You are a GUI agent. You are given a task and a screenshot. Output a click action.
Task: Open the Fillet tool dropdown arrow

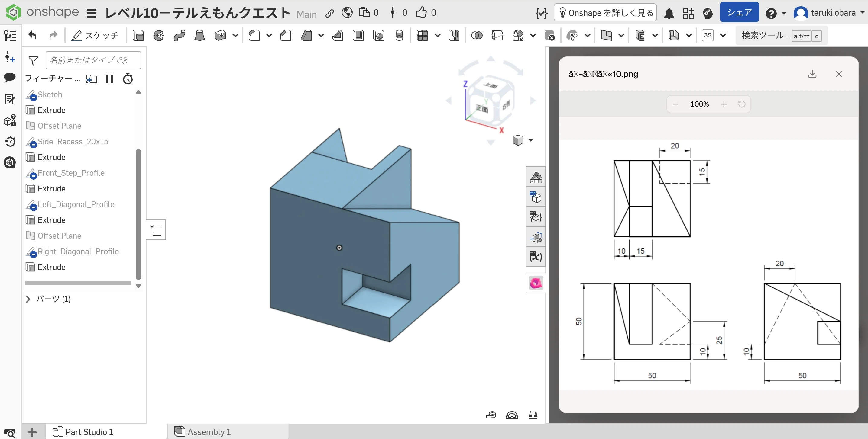click(269, 35)
